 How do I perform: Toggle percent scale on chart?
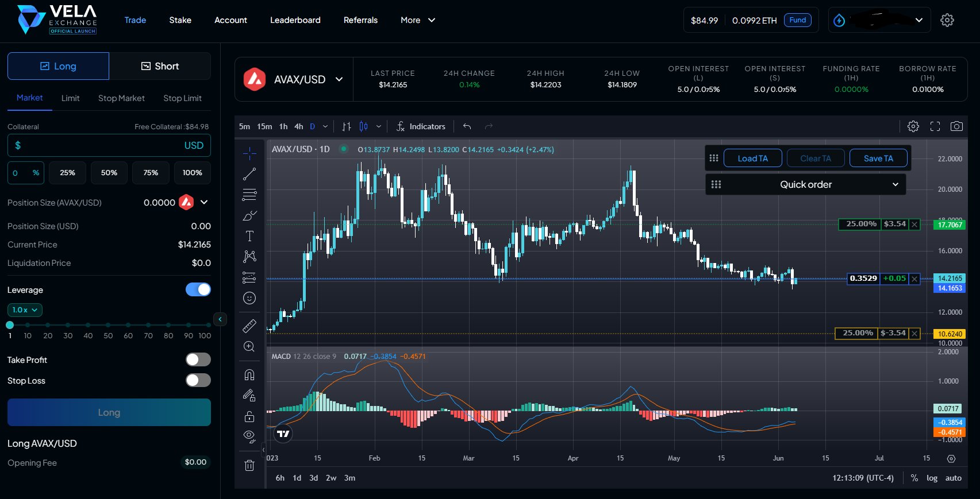pyautogui.click(x=914, y=478)
